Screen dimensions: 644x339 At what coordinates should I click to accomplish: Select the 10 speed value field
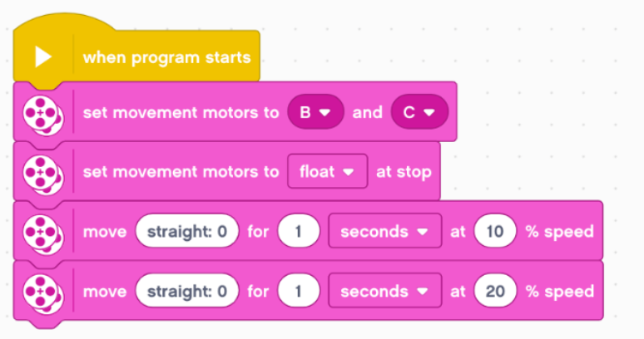pos(495,231)
